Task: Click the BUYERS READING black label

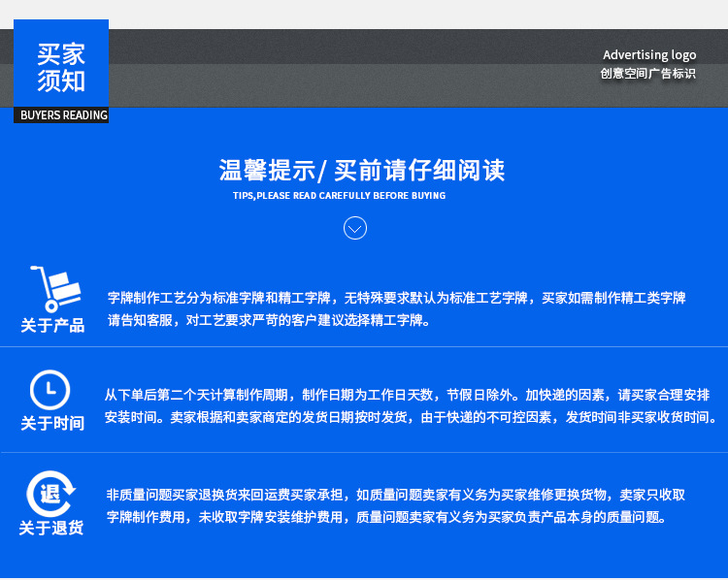Action: [x=61, y=115]
